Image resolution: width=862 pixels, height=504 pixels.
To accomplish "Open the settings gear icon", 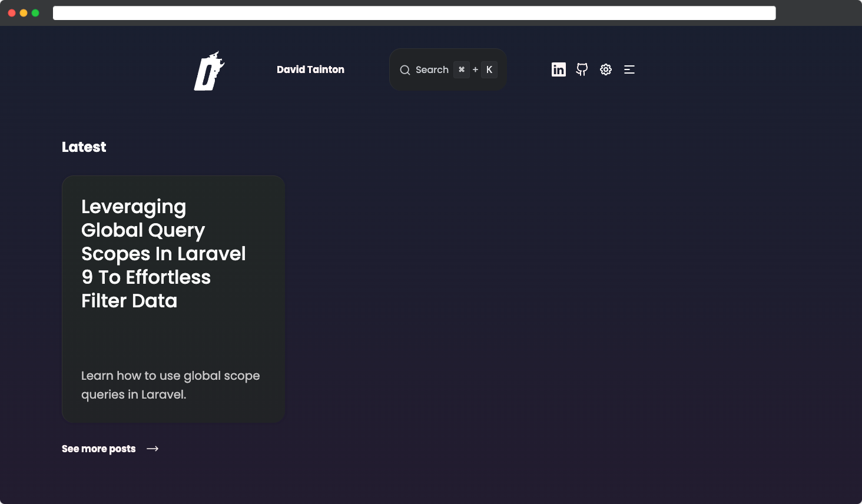I will [x=605, y=69].
